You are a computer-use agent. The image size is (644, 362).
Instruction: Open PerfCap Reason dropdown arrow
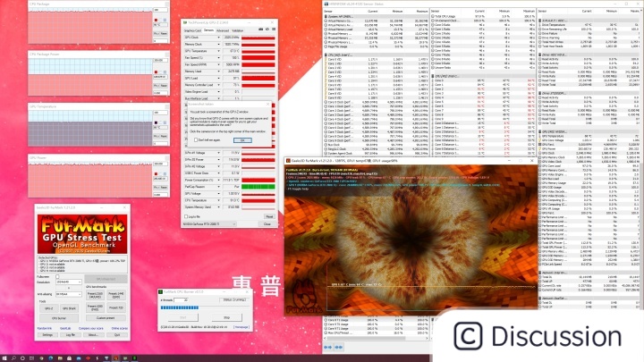218,187
